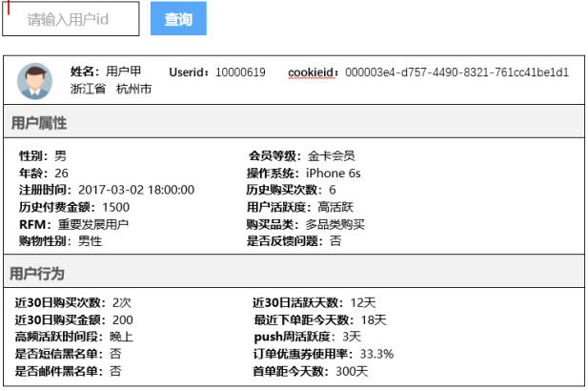588x391 pixels.
Task: Select the 近30日活跃天数: 12天 row
Action: click(314, 302)
